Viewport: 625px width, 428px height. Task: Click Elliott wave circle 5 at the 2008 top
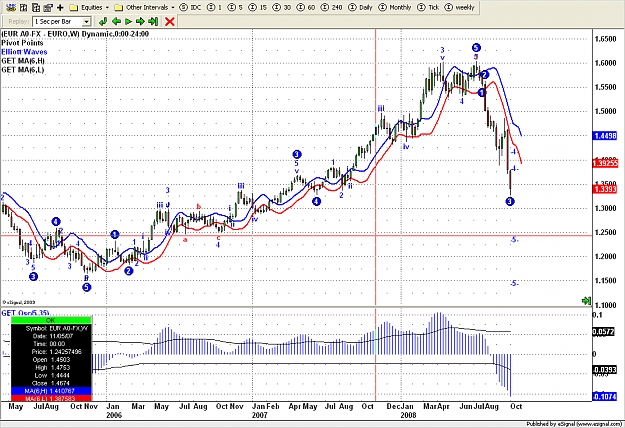click(476, 48)
